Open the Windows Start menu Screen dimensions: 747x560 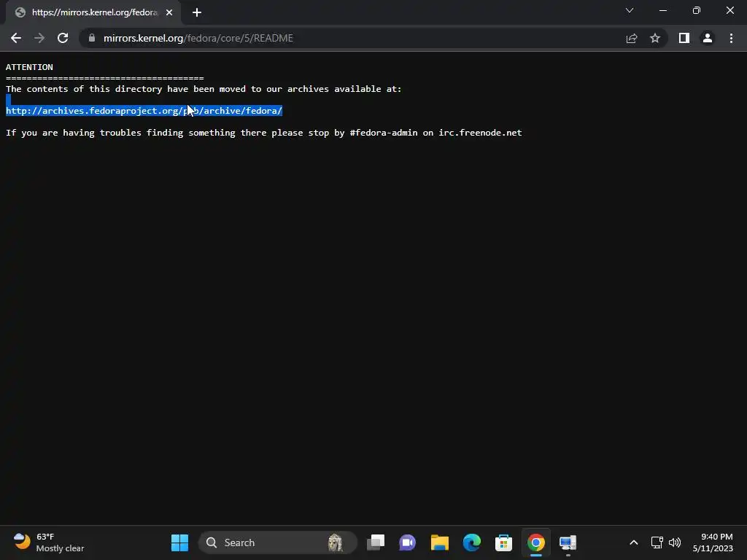179,542
